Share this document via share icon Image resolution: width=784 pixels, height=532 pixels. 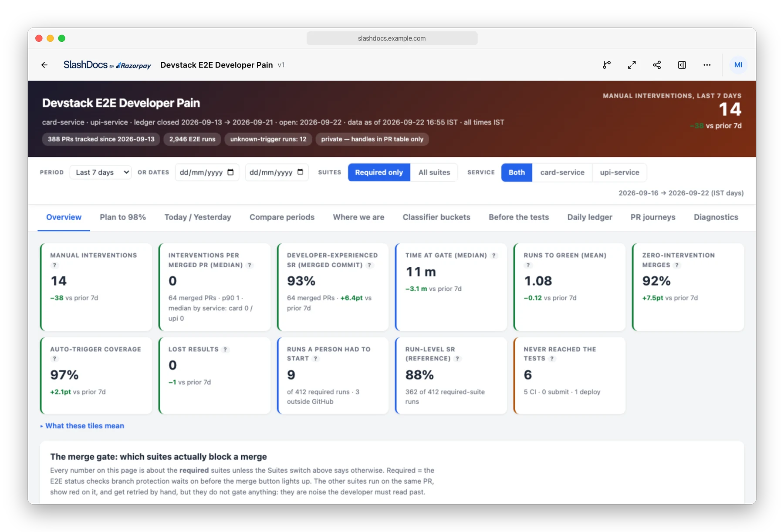(x=657, y=65)
